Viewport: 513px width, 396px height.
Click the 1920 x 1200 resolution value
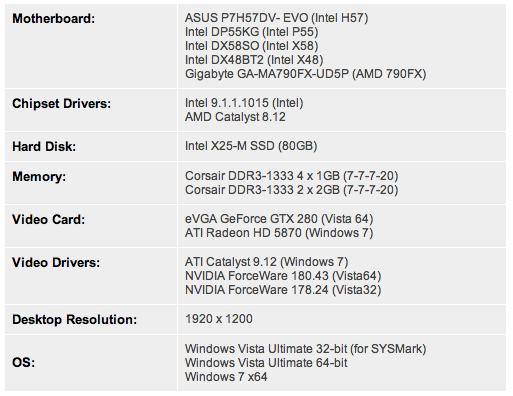(219, 319)
